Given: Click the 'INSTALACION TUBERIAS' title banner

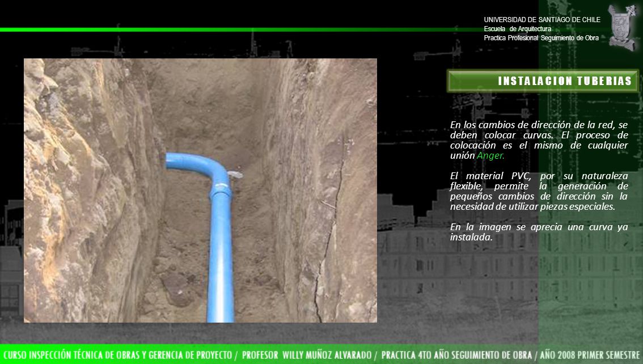Looking at the screenshot, I should click(x=543, y=81).
